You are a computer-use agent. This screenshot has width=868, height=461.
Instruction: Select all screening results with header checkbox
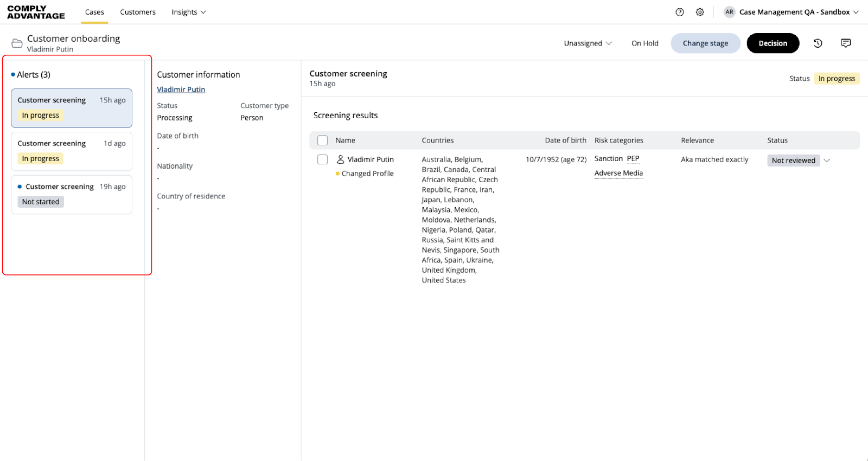point(322,140)
